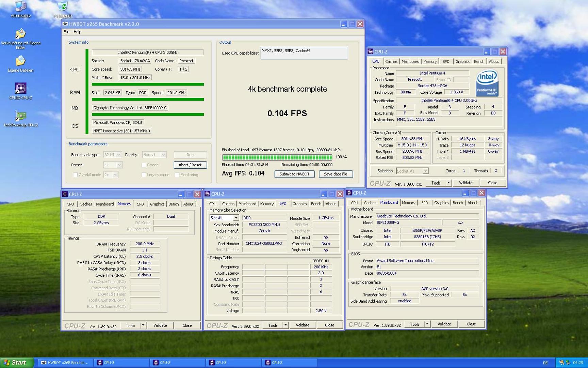Click the CPU-Z CPU window title icon
This screenshot has height=368, width=588.
pos(371,51)
